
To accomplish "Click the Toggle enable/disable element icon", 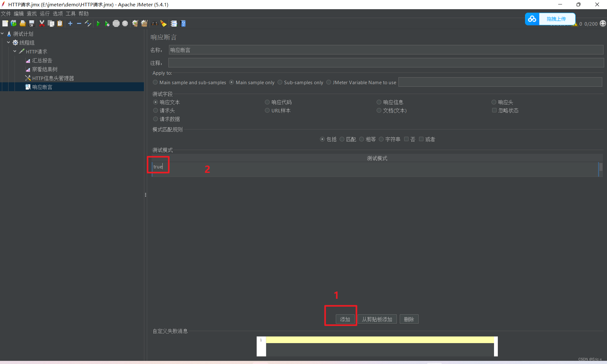I will (x=88, y=23).
